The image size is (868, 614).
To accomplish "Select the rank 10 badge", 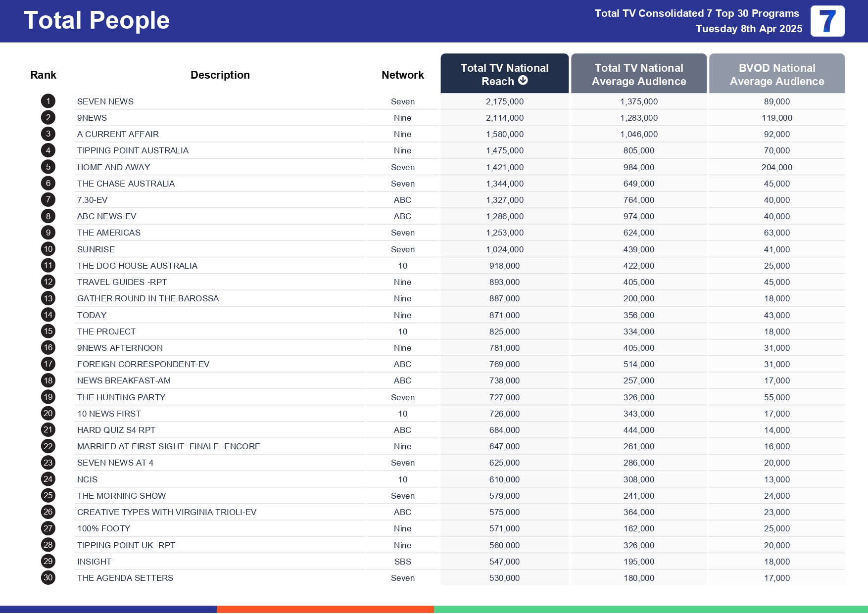I will 48,249.
